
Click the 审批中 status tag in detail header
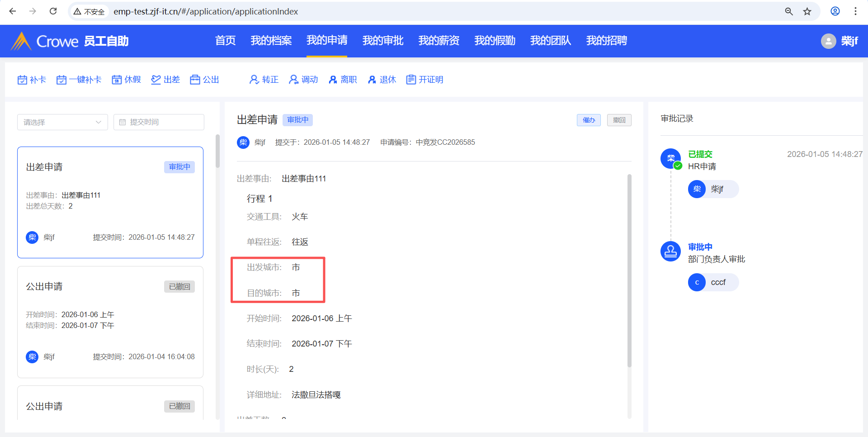298,120
